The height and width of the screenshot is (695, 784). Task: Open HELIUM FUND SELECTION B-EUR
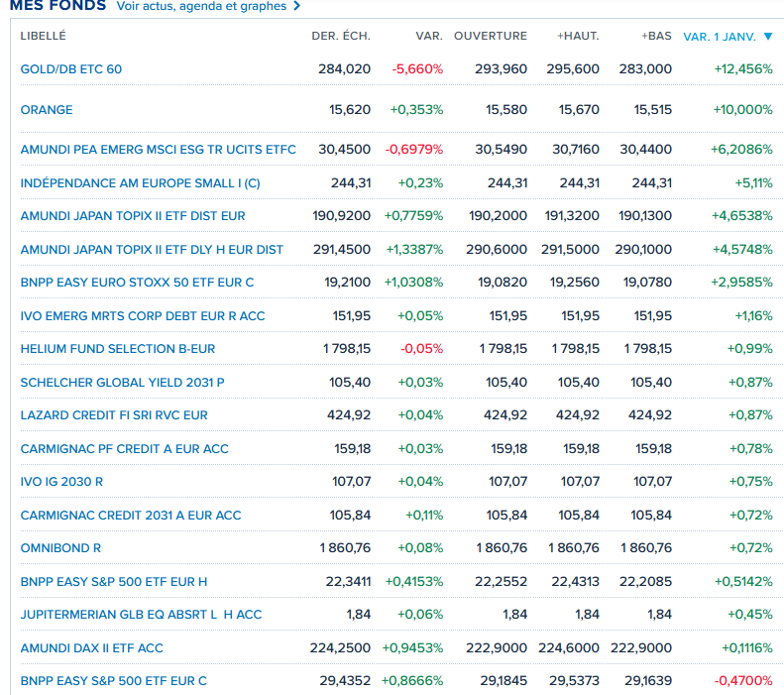(118, 349)
